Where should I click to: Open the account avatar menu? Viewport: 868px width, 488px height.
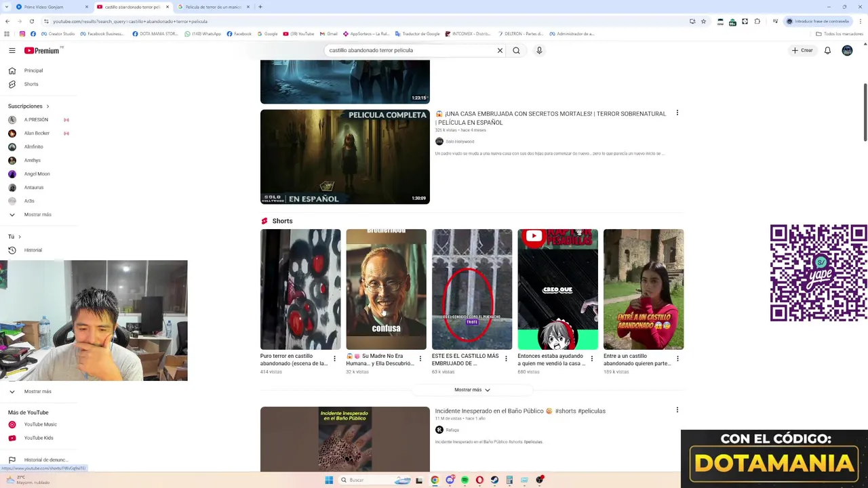pos(847,50)
